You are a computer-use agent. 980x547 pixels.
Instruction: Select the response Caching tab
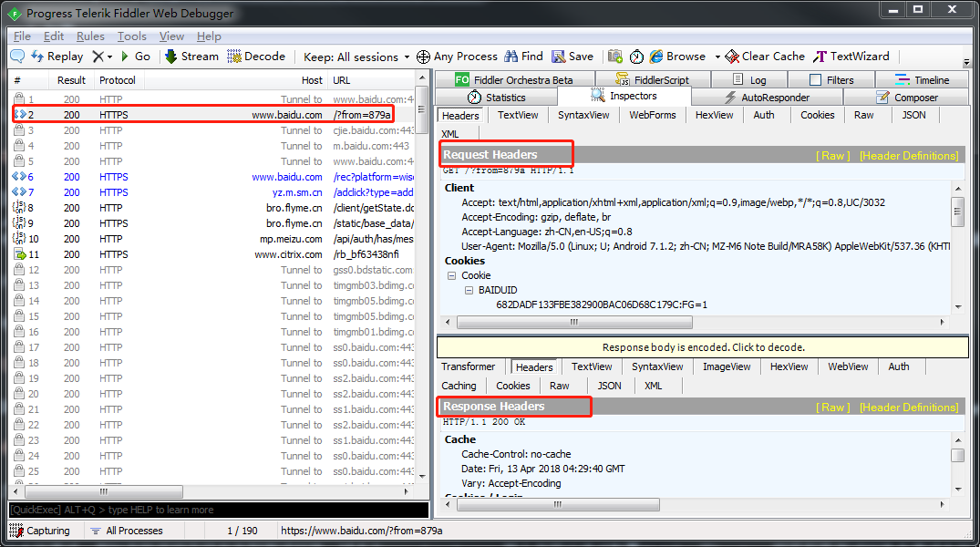tap(459, 386)
